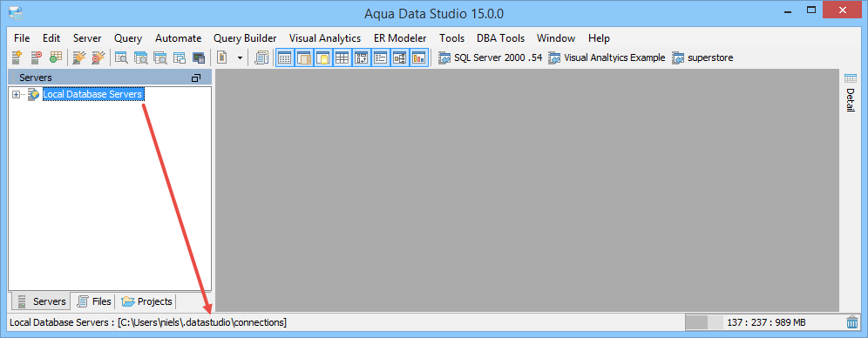
Task: Open the superstore shortcut
Action: click(702, 57)
